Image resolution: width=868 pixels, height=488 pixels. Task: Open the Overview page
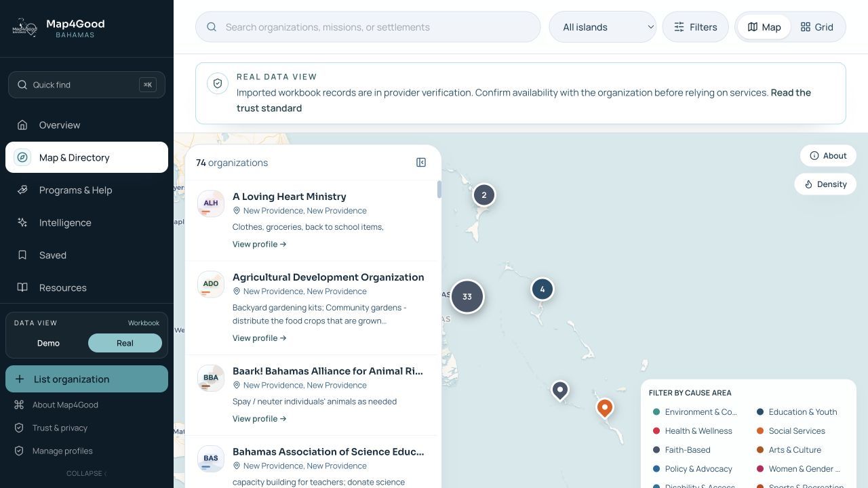(x=87, y=125)
